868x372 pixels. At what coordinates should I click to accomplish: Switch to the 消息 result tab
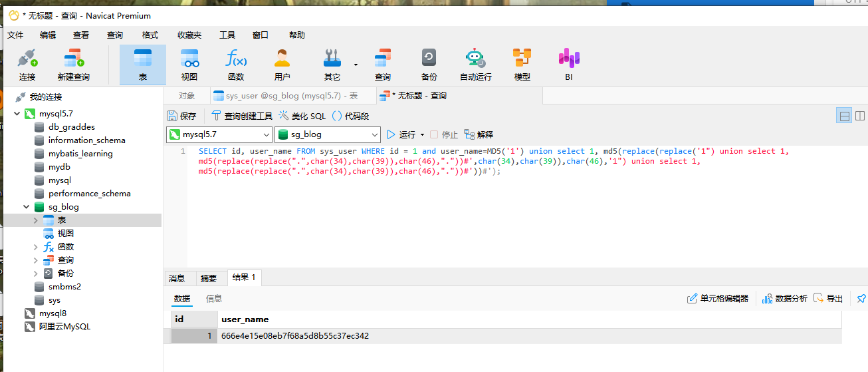click(x=177, y=278)
